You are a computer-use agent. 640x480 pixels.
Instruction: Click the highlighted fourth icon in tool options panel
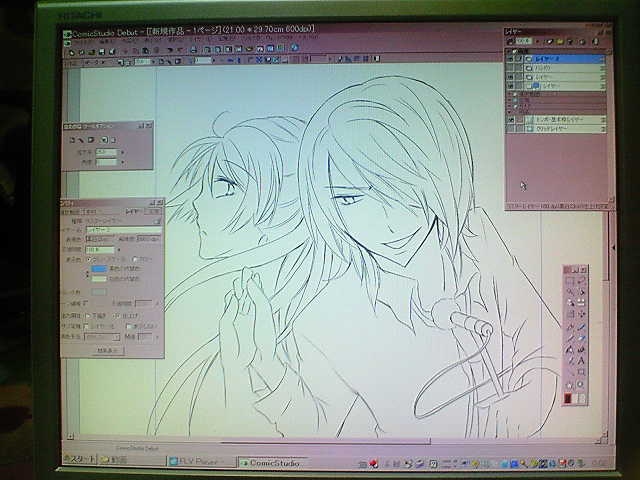click(x=104, y=140)
